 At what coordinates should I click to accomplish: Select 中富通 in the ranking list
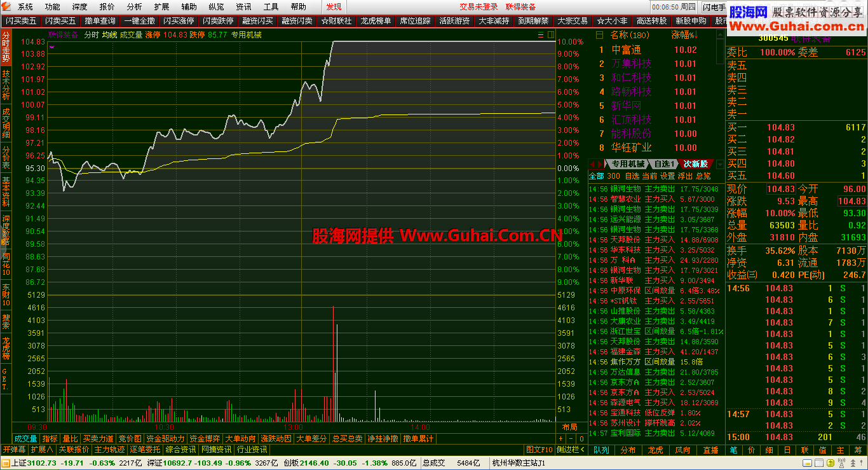tap(627, 50)
